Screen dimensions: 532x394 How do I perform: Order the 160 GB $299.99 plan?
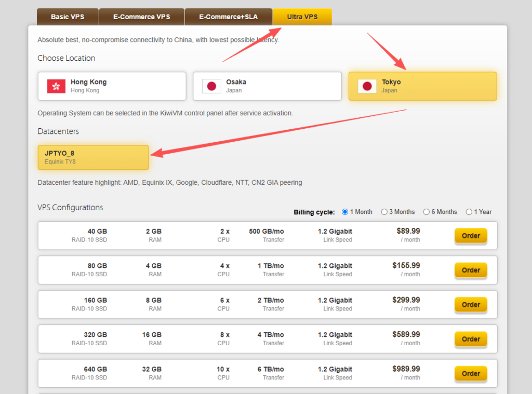(x=471, y=305)
